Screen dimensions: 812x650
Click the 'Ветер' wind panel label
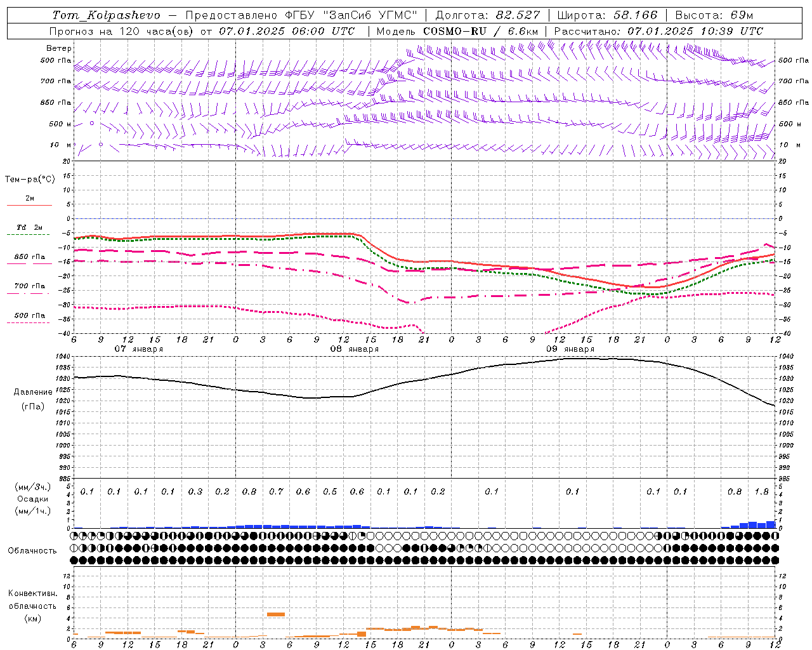[59, 48]
